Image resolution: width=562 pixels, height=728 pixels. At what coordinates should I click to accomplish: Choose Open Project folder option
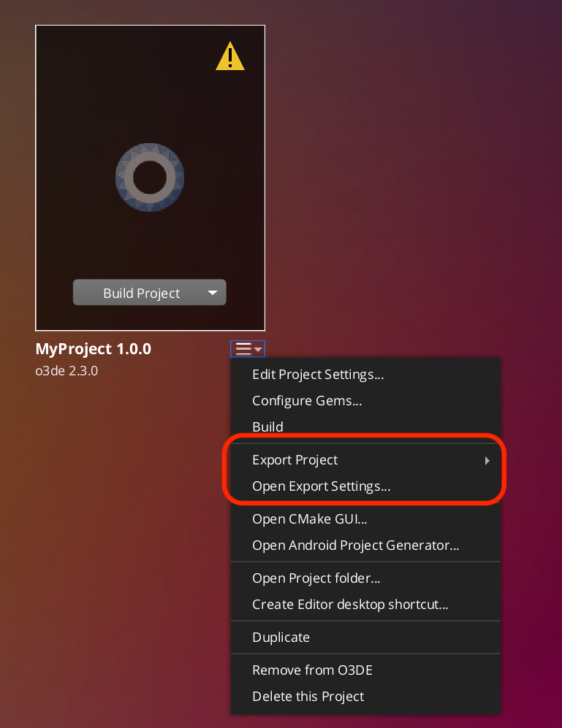316,578
